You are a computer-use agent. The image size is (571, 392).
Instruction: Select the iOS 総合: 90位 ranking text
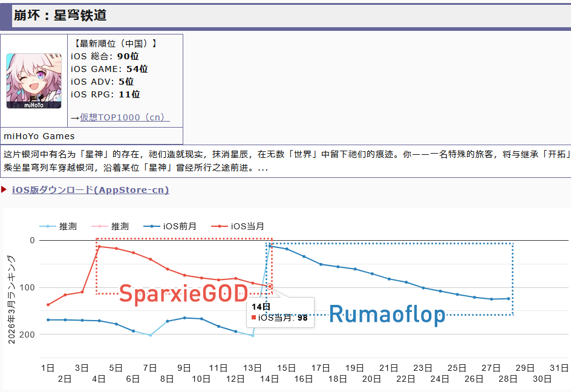click(x=105, y=56)
